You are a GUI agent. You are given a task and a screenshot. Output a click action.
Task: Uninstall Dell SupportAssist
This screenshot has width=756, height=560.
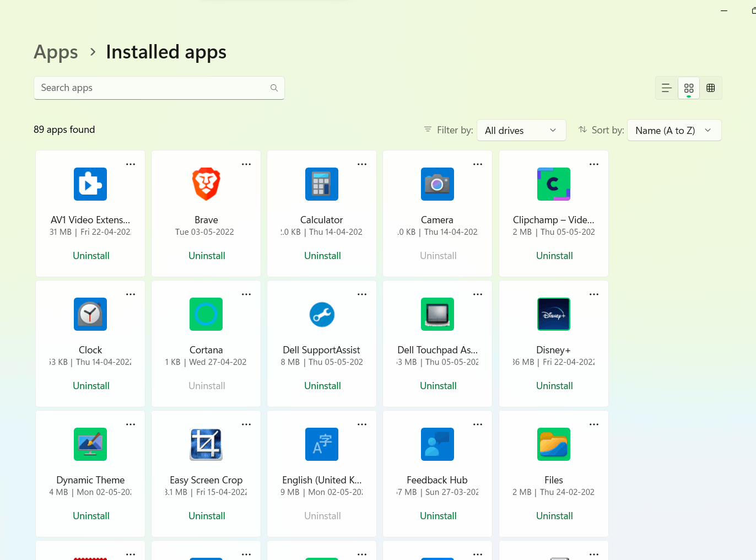(x=322, y=386)
